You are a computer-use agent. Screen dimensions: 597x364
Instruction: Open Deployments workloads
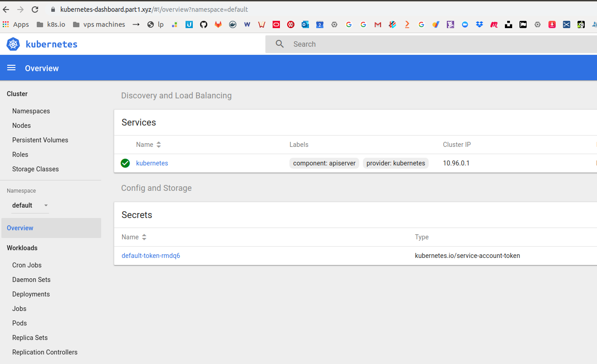[x=31, y=294]
